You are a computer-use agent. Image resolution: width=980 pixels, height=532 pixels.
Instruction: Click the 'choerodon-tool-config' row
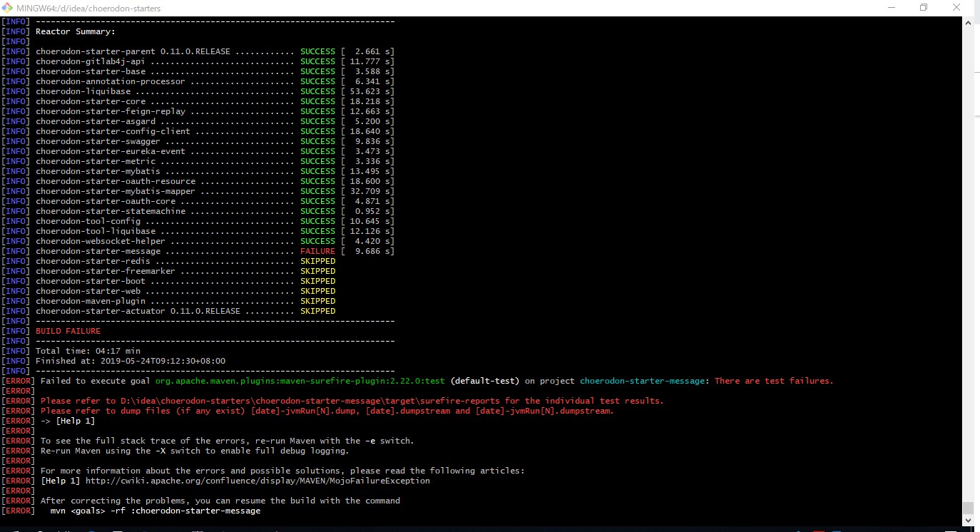coord(198,221)
